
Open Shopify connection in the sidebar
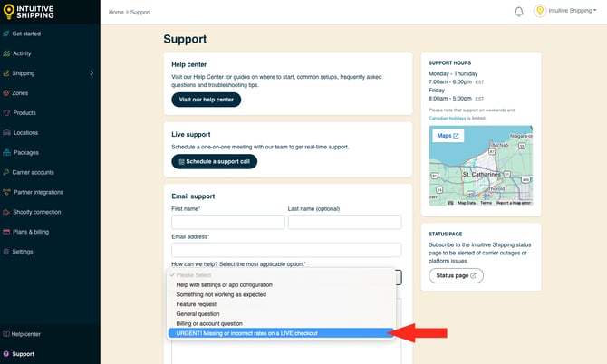tap(37, 212)
